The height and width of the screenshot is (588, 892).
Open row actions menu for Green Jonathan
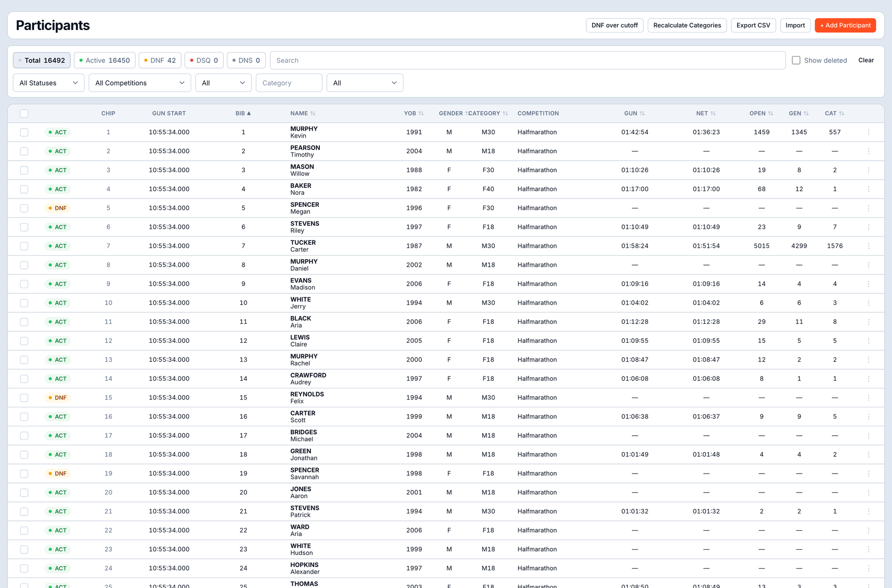868,455
